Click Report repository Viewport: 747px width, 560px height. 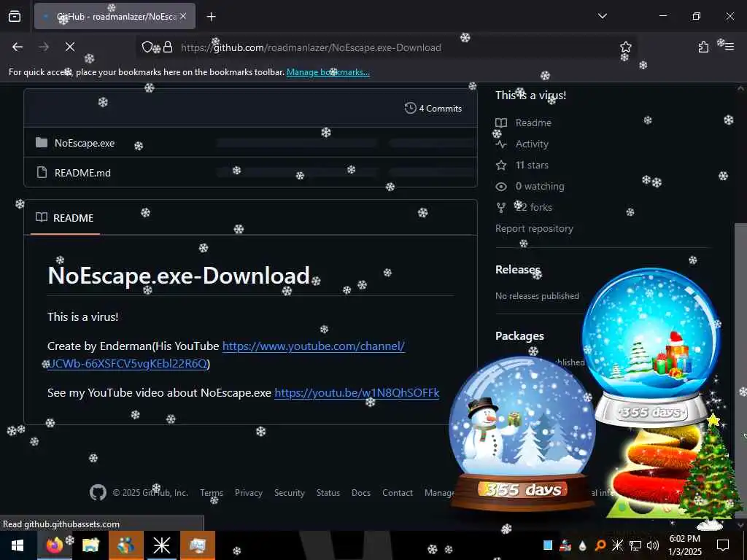534,228
